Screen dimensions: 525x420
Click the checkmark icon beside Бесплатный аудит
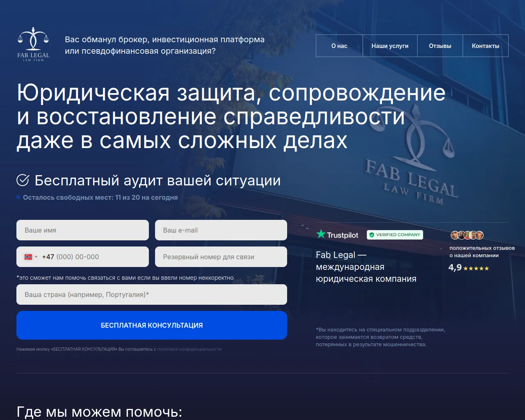point(23,180)
